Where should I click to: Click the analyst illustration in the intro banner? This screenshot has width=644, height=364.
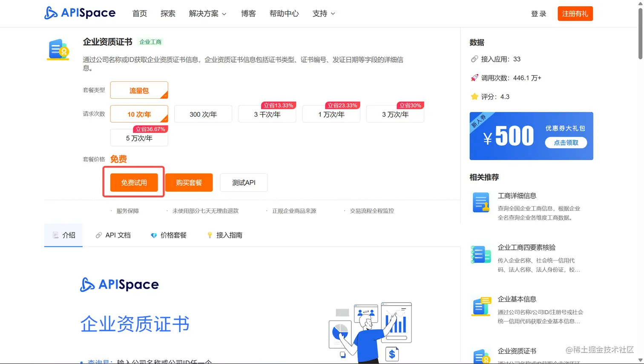(371, 332)
